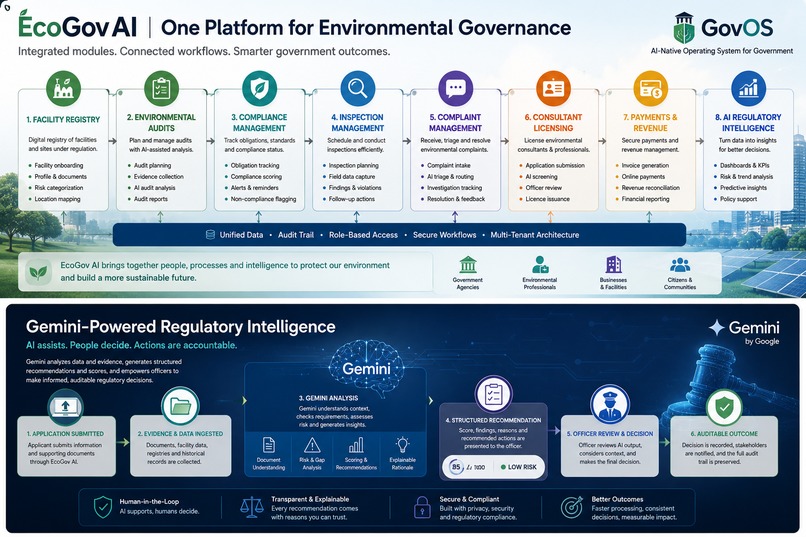Click the EcoGov AI logo text

77,26
